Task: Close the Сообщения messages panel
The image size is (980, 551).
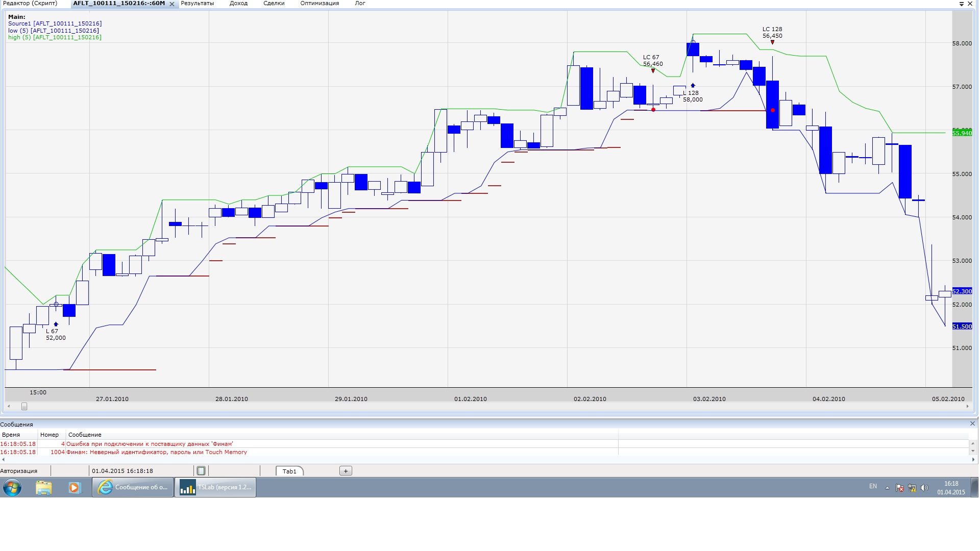Action: pos(972,423)
